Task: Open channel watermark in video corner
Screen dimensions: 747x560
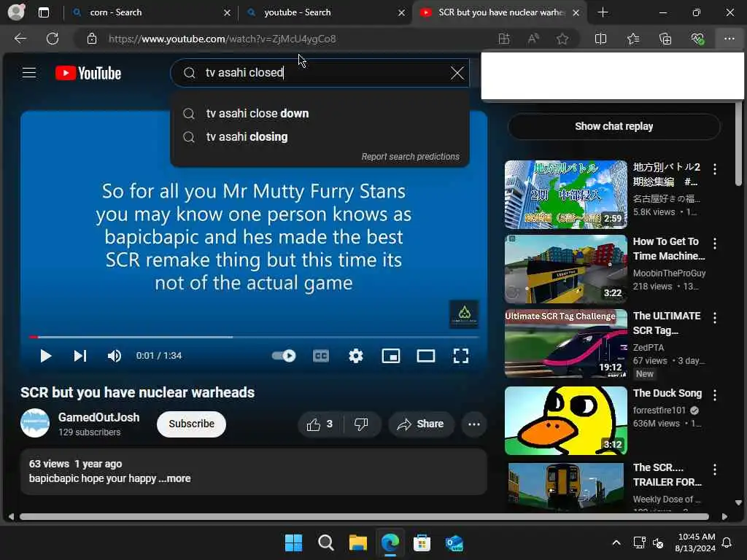Action: click(464, 314)
